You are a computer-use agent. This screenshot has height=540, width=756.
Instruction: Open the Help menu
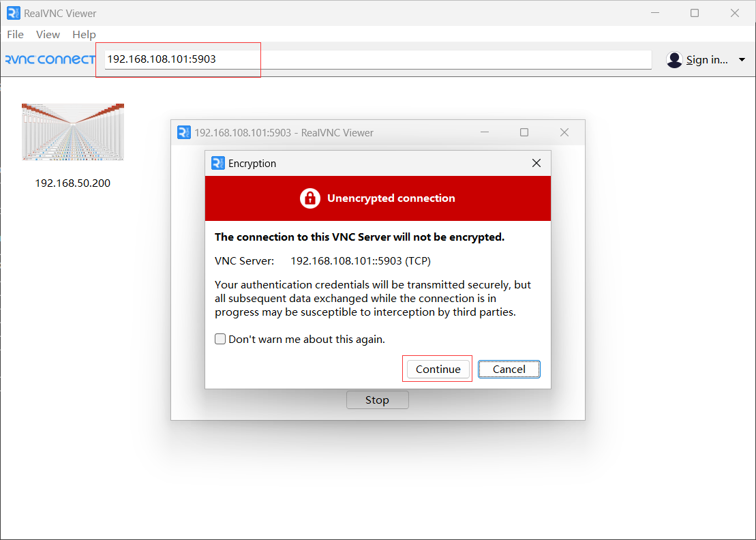(x=84, y=35)
